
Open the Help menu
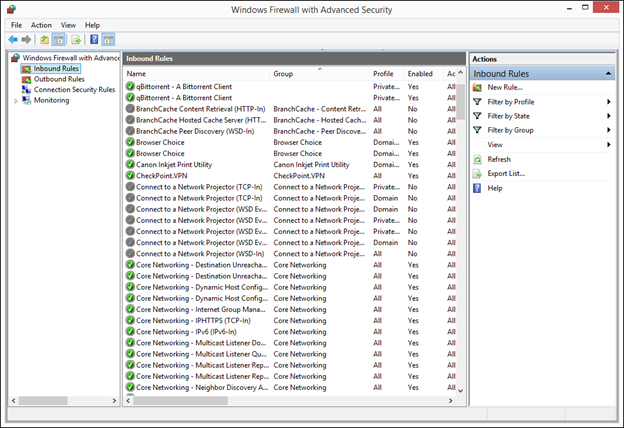coord(92,25)
